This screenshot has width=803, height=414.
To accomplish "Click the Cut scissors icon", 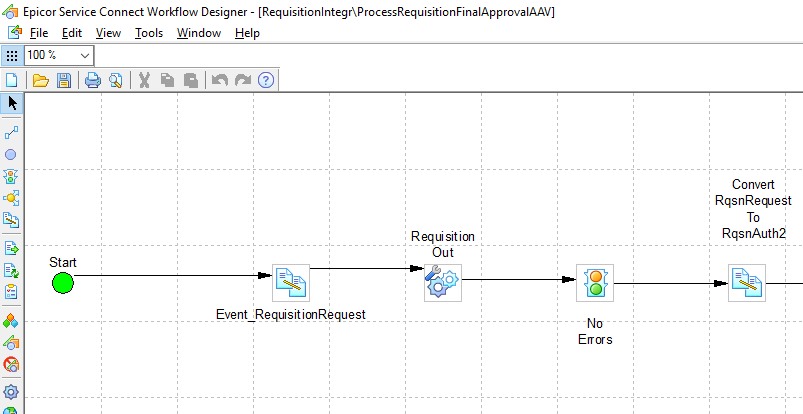I will (x=144, y=80).
